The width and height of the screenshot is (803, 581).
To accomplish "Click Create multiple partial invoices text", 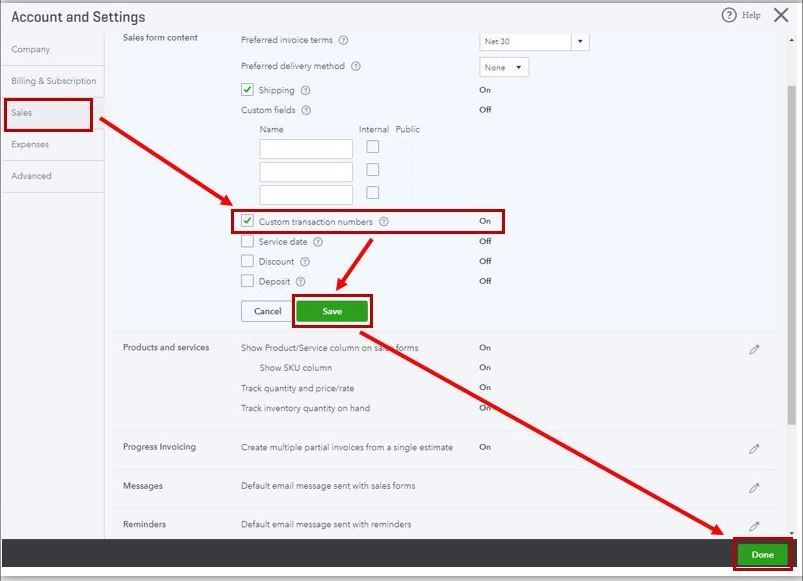I will pyautogui.click(x=347, y=447).
